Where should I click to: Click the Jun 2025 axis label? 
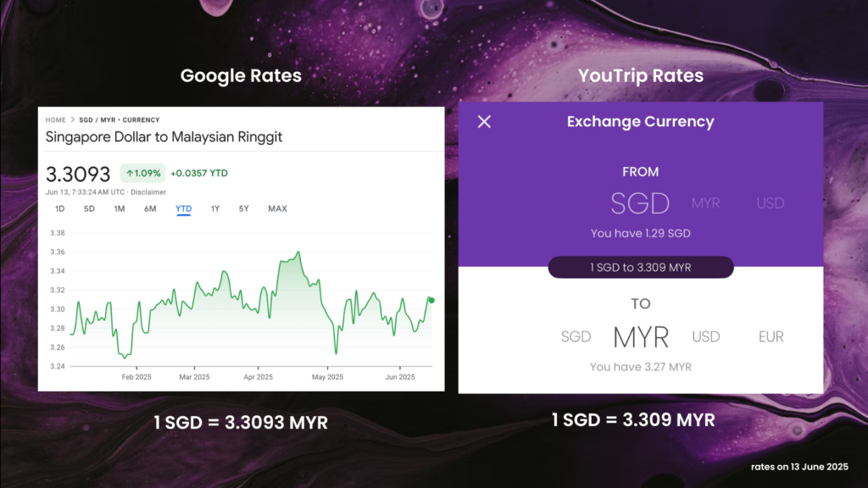tap(400, 377)
